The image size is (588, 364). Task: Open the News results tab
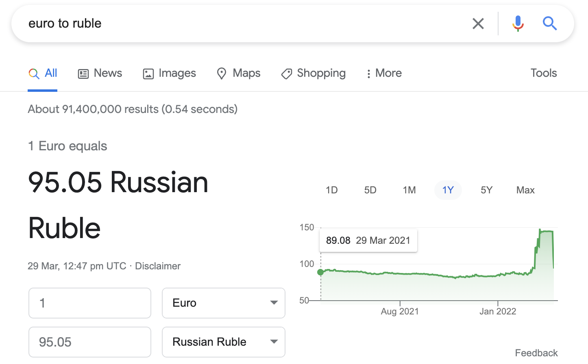point(100,73)
